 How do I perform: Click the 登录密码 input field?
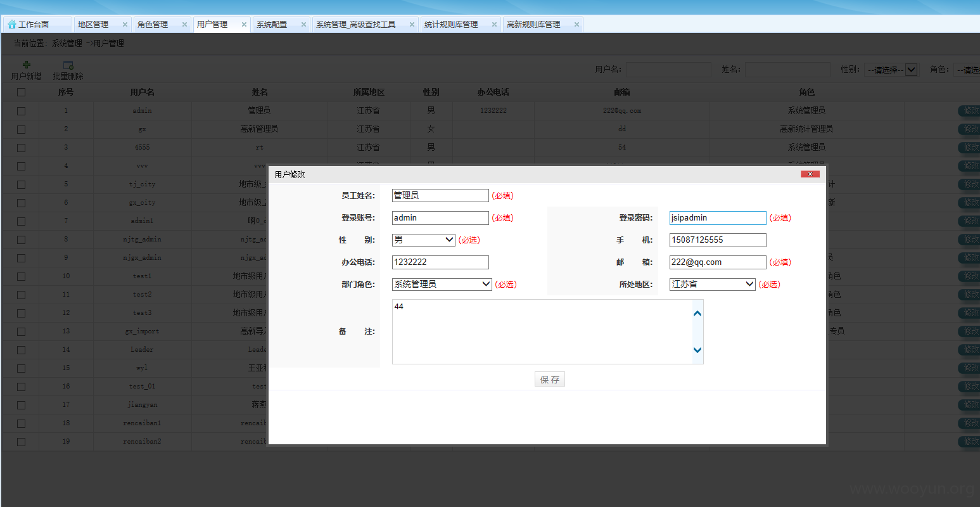coord(718,217)
